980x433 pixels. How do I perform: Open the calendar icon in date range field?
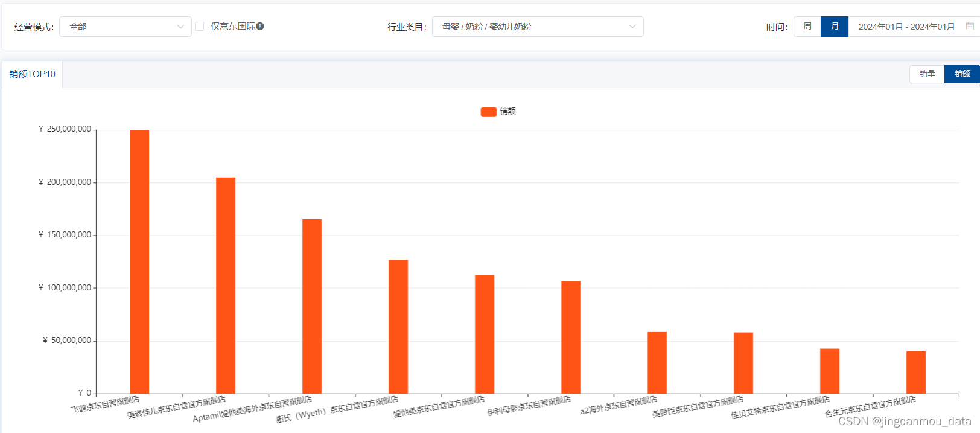point(970,27)
